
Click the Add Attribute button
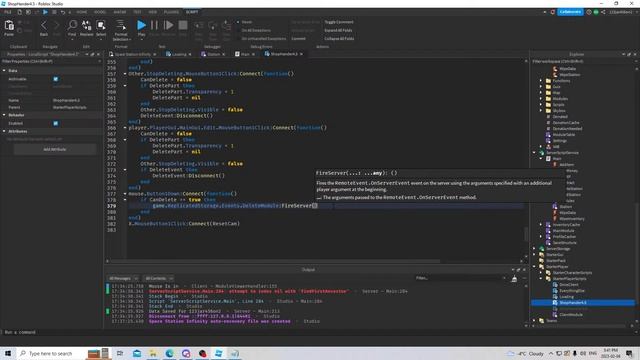(55, 149)
